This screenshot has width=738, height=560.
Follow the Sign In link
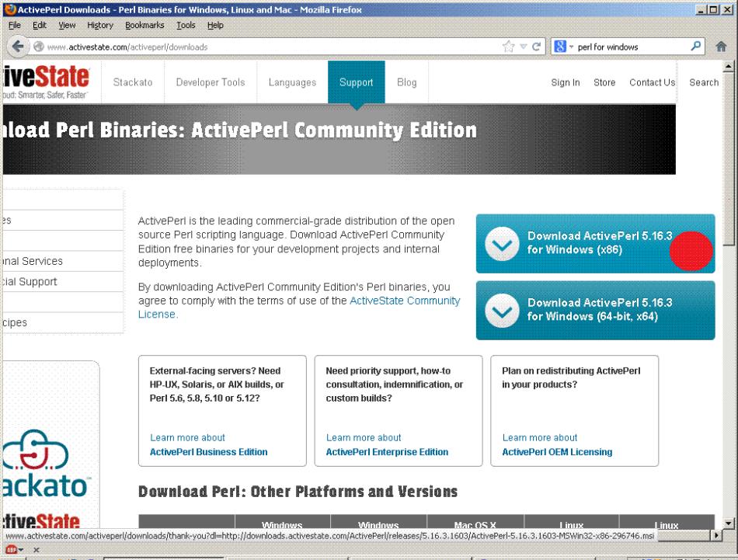566,82
